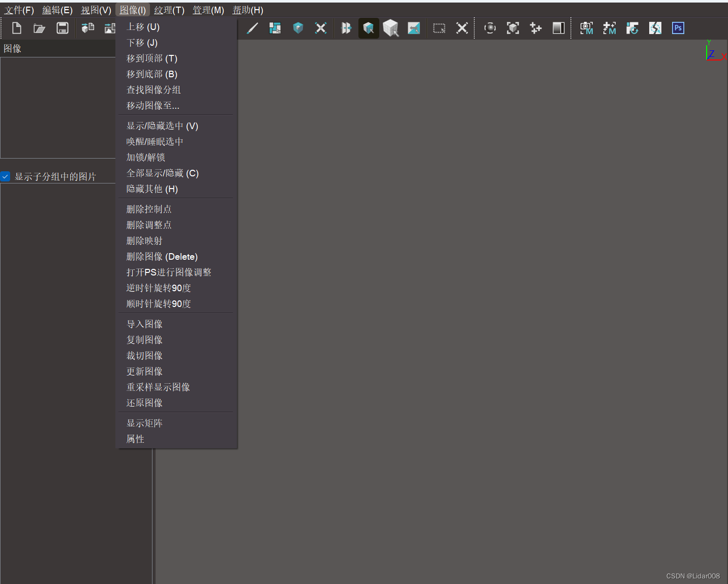
Task: Open the 管理(M) menu
Action: 208,10
